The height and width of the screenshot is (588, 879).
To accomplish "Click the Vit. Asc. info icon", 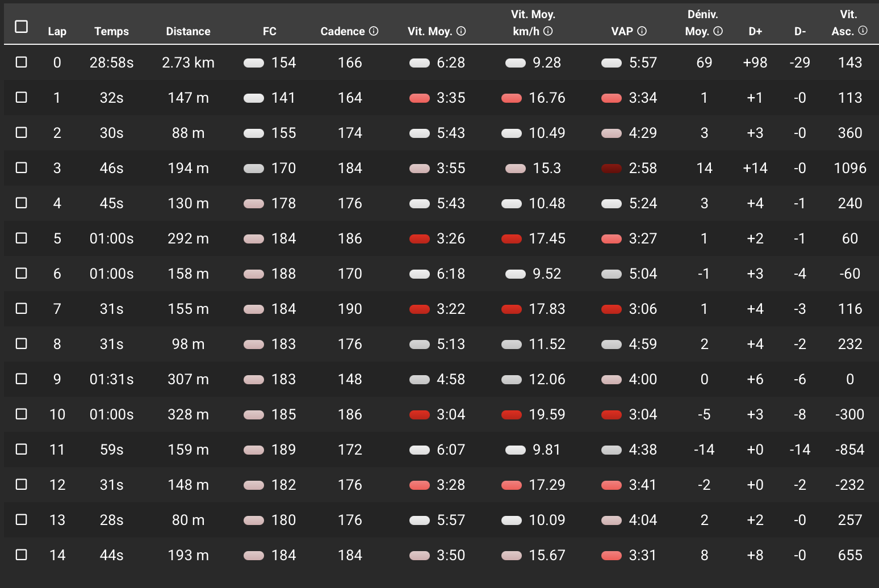I will point(863,31).
